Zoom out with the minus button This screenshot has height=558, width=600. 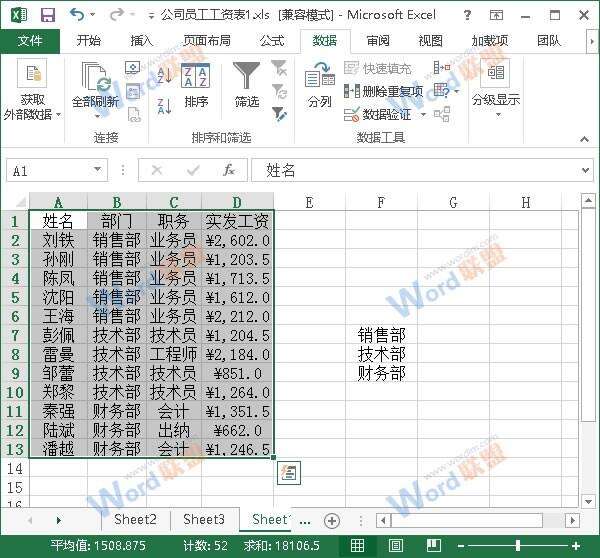(461, 546)
